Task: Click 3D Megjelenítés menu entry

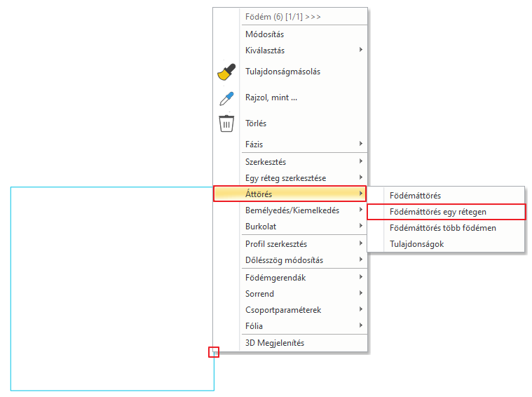Action: pyautogui.click(x=304, y=343)
